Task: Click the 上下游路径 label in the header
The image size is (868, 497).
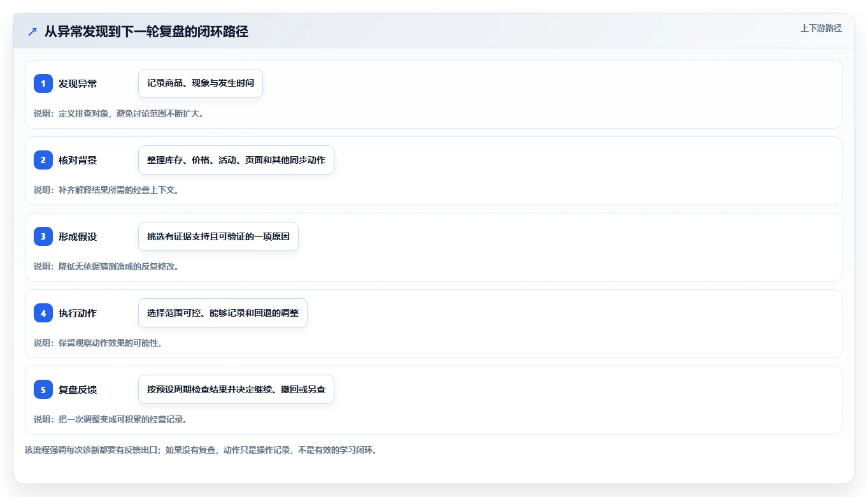Action: point(821,28)
